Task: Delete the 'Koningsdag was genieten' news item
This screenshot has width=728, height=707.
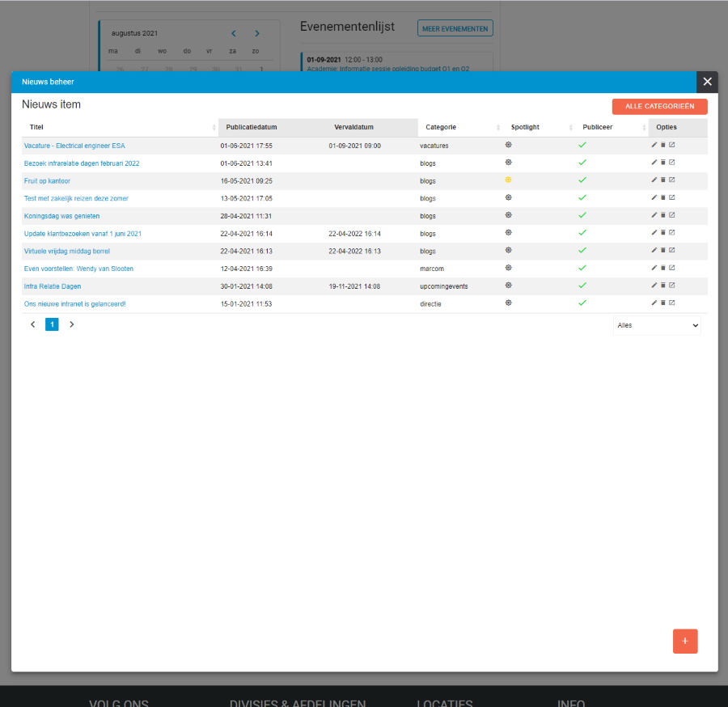Action: (662, 215)
